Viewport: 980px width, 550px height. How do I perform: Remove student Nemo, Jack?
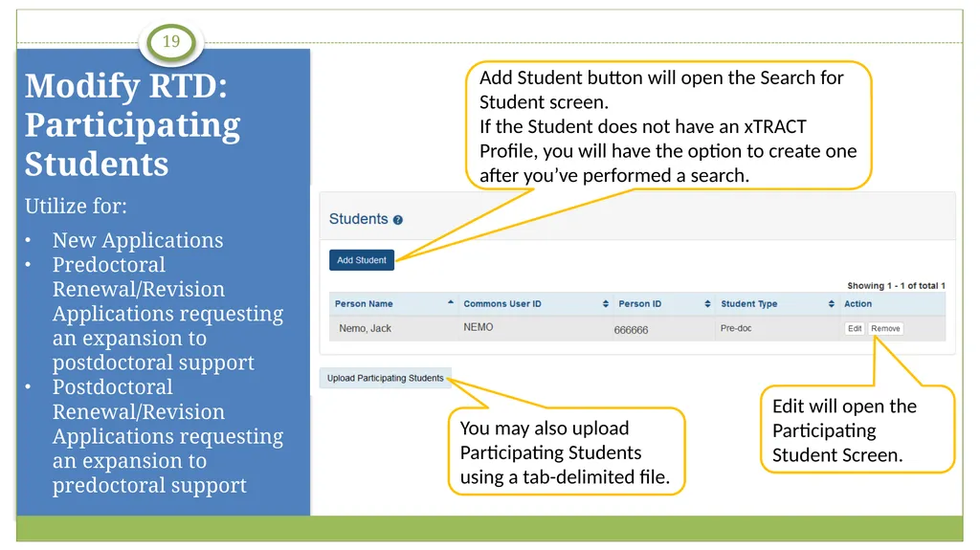pos(885,328)
